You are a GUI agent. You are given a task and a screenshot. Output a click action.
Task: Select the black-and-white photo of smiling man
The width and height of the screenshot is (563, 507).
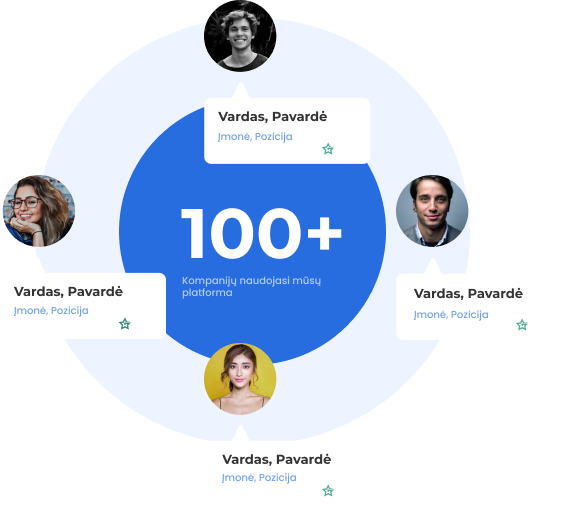[x=240, y=36]
